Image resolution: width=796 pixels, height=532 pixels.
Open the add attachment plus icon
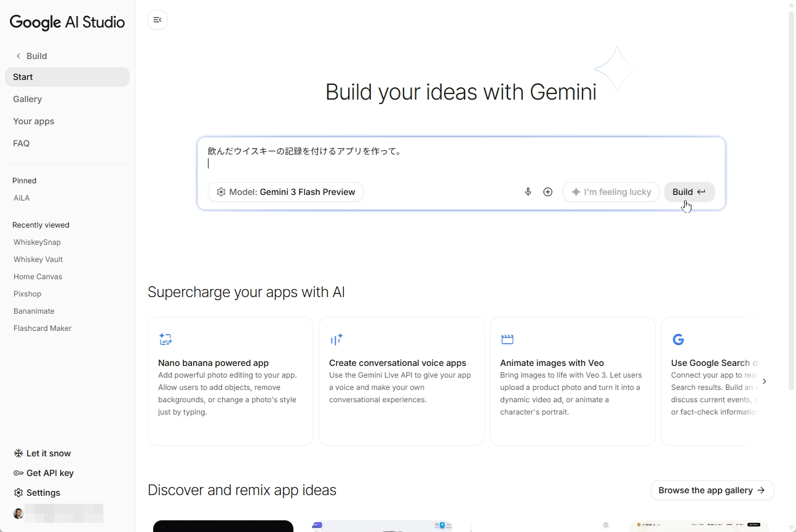pyautogui.click(x=547, y=191)
